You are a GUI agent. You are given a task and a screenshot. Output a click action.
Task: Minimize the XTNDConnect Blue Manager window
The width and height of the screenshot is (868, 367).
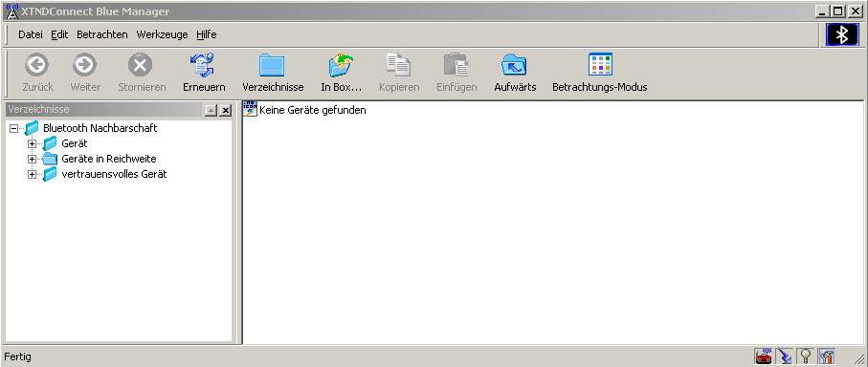(x=823, y=11)
